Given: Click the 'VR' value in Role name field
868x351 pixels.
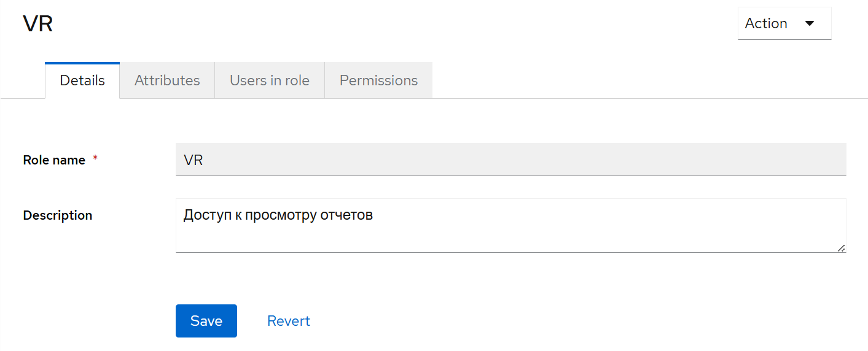Looking at the screenshot, I should point(193,160).
